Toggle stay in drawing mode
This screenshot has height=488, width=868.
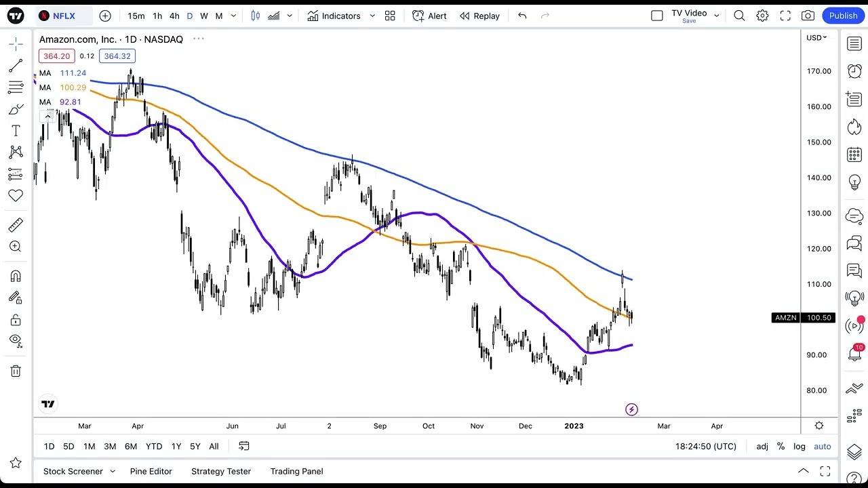click(16, 298)
